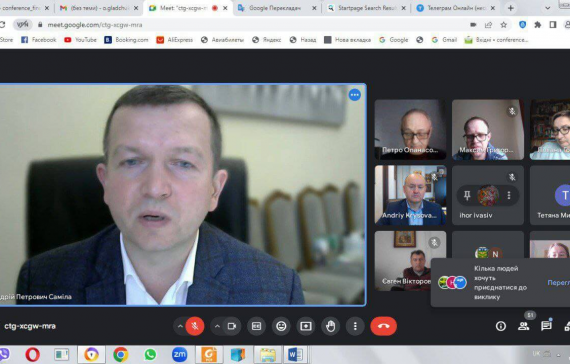570x364 pixels.
Task: Expand audio settings arrow beside microphone
Action: 180,326
